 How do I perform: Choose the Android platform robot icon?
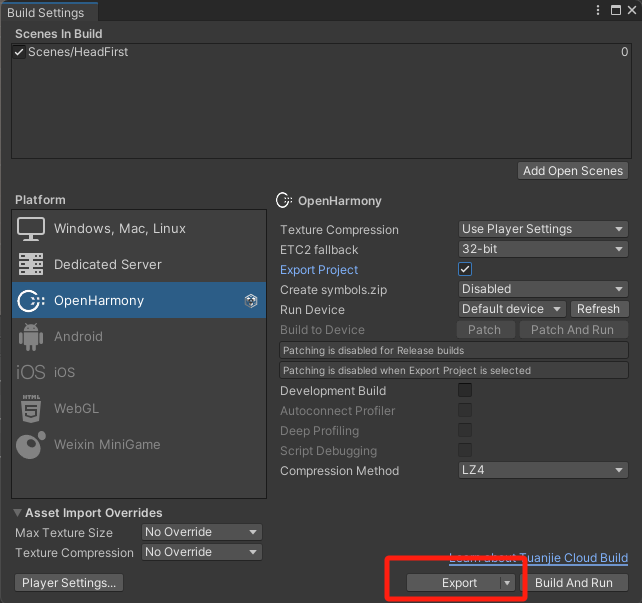[31, 337]
